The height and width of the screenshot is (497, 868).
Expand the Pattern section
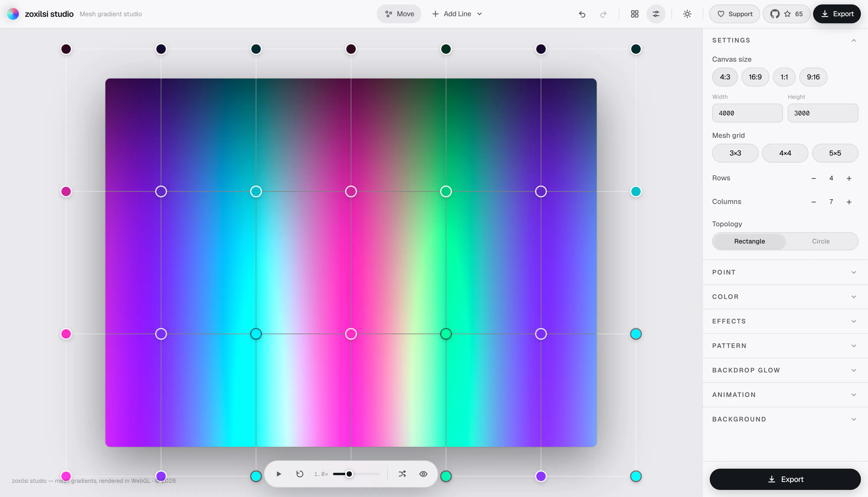pyautogui.click(x=785, y=346)
